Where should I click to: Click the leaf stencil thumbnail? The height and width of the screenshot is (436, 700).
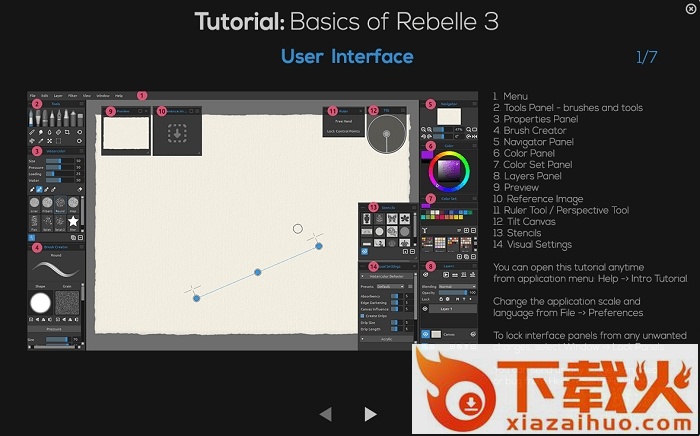click(x=405, y=219)
